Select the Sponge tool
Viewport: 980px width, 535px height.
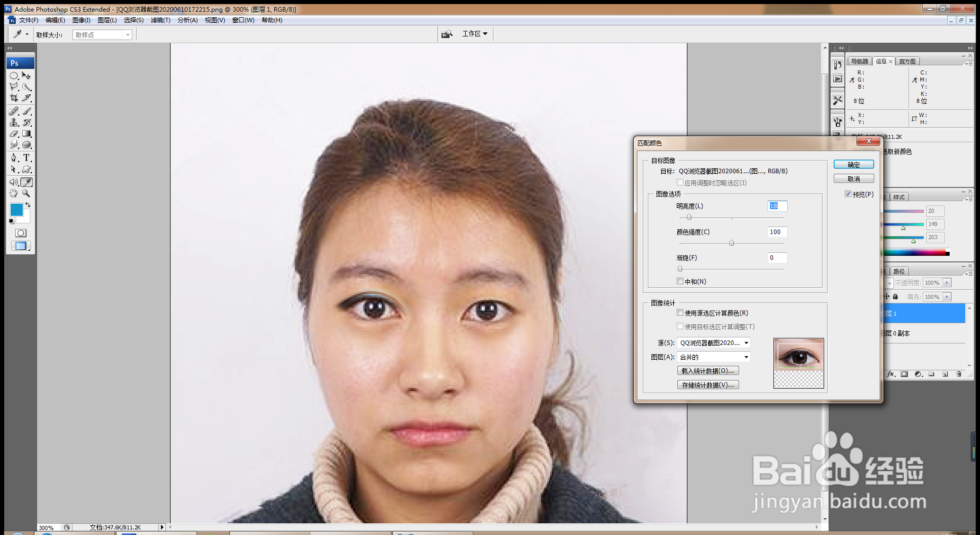[27, 145]
